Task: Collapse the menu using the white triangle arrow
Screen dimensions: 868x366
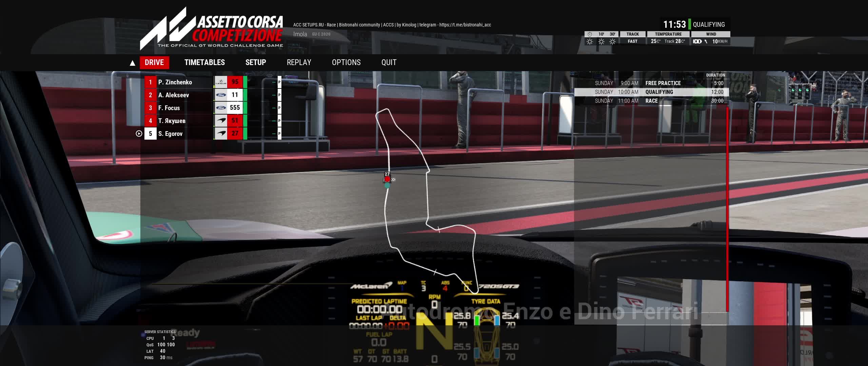Action: 133,63
